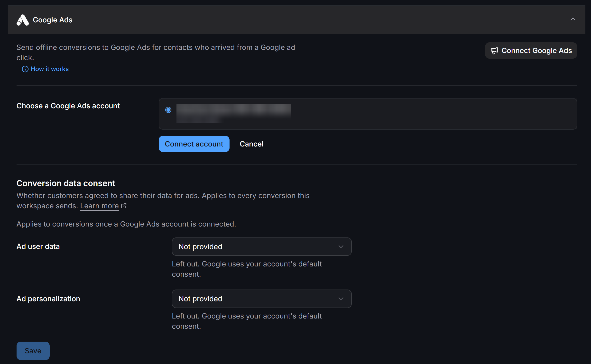Click the info icon beside How it works
591x364 pixels.
pyautogui.click(x=25, y=69)
